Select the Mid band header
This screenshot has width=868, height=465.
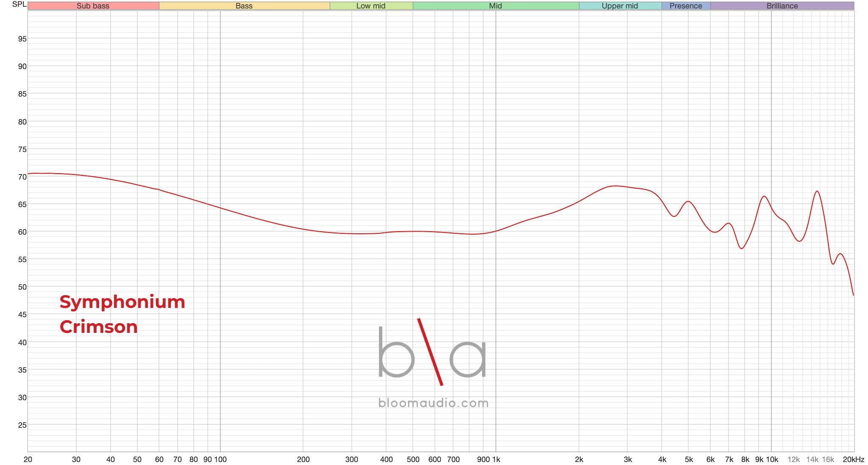[495, 6]
